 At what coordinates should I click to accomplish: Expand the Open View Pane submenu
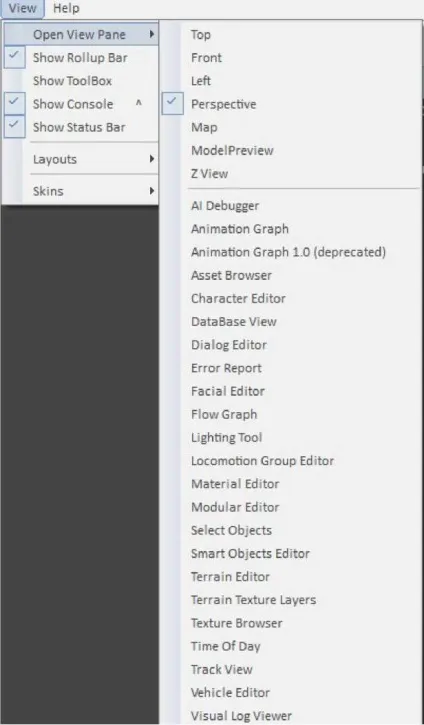coord(81,35)
